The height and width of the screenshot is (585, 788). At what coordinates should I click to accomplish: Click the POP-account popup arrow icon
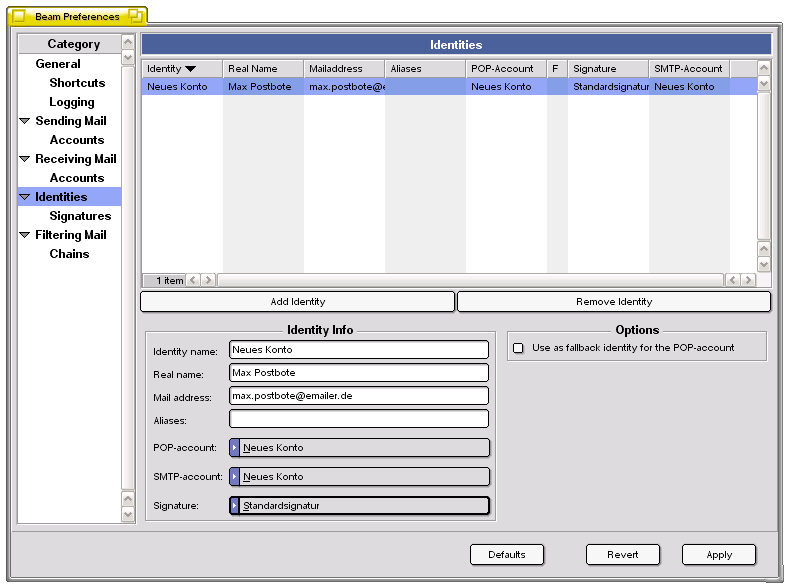coord(235,448)
